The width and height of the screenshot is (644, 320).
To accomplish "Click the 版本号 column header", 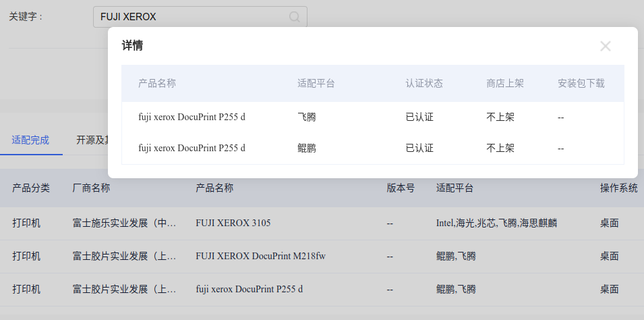I will pyautogui.click(x=401, y=188).
